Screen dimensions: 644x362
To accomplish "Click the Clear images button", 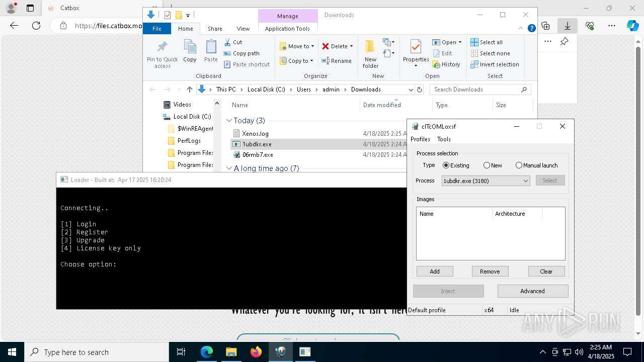I will 546,271.
